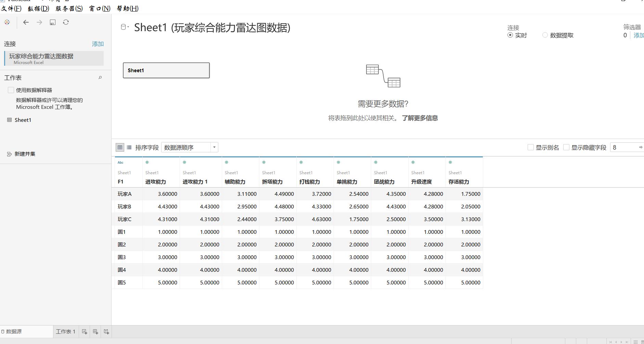Add a new worksheet icon
This screenshot has width=644, height=344.
pos(85,332)
